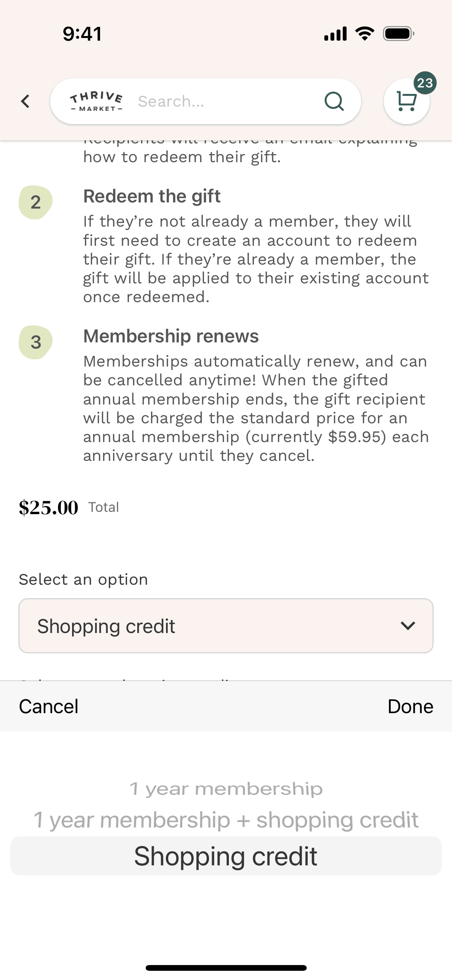
Task: Click into the Search text field
Action: 226,102
